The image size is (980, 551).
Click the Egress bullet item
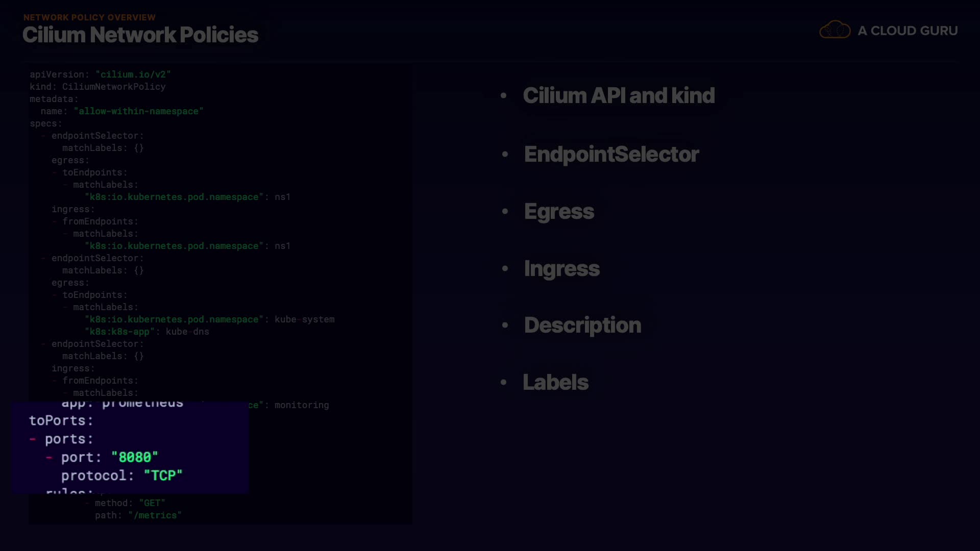pyautogui.click(x=559, y=212)
